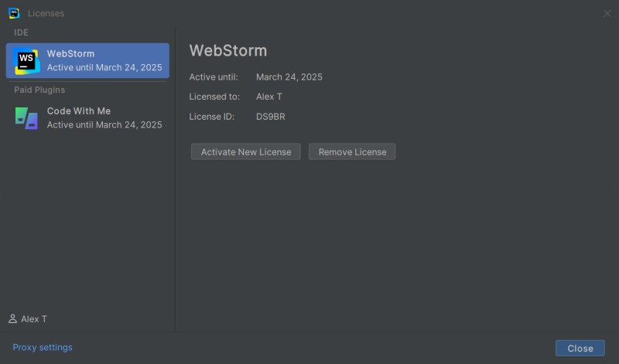Screen dimensions: 619x364
Task: Open the Proxy settings link
Action: pyautogui.click(x=43, y=348)
